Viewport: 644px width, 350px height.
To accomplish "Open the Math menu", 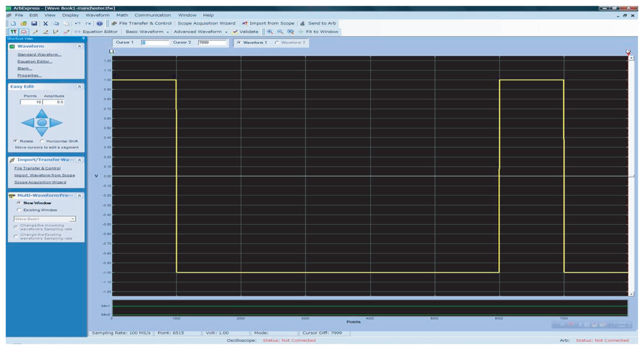I will pyautogui.click(x=121, y=15).
